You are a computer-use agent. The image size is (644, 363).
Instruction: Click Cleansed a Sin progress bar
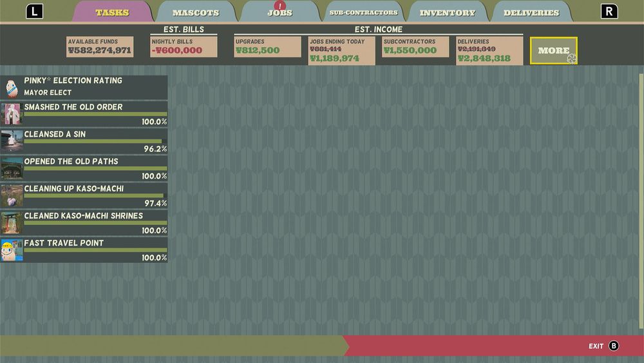(x=95, y=141)
